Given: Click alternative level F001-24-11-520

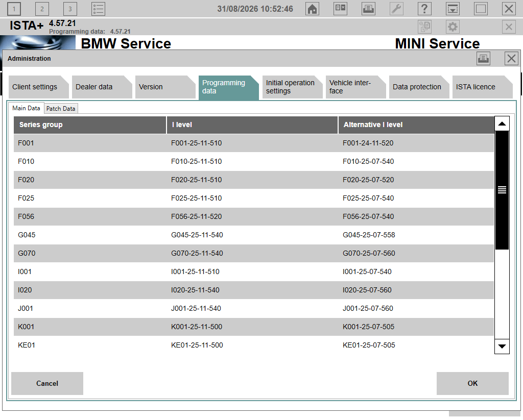Looking at the screenshot, I should coord(368,143).
